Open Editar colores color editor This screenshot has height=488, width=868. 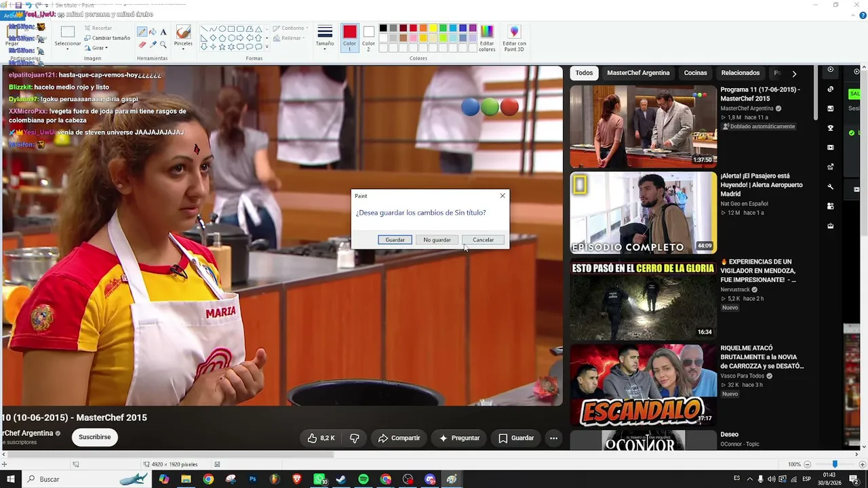487,38
